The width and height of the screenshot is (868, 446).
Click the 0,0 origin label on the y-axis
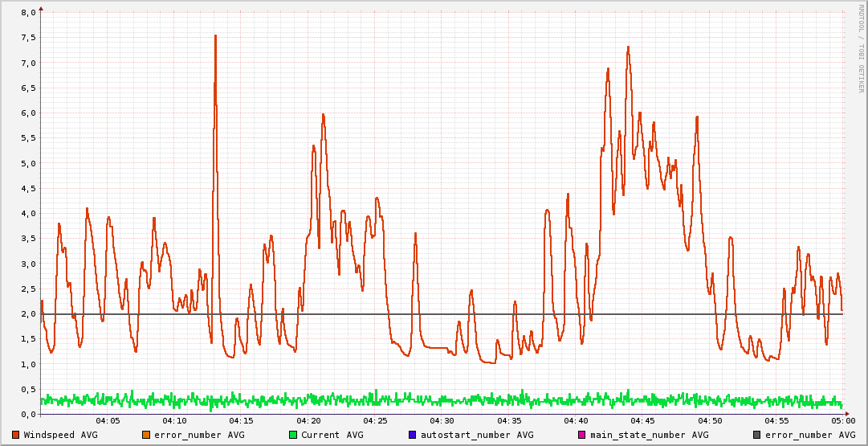[x=27, y=415]
